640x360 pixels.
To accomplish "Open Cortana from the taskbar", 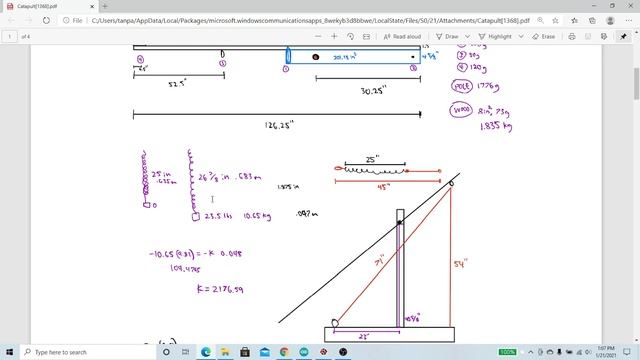I will 166,352.
